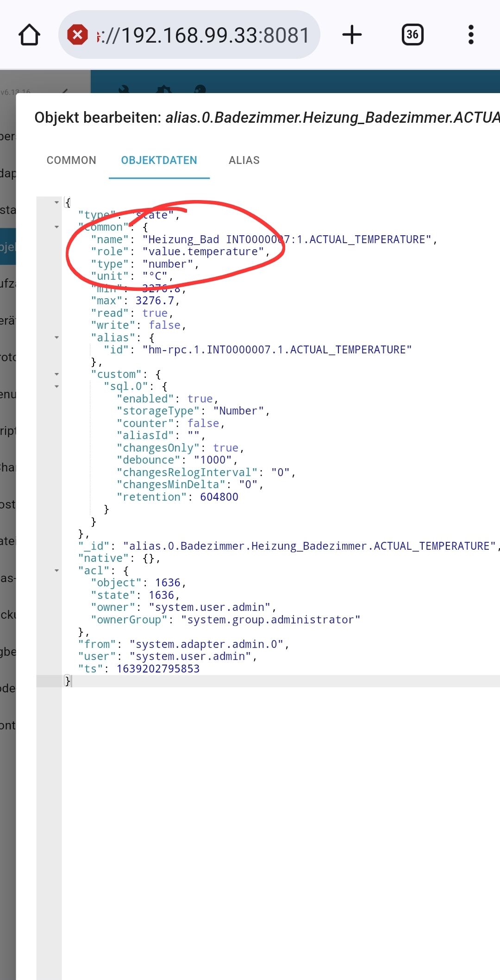500x980 pixels.
Task: Tap the browser home icon
Action: [29, 35]
